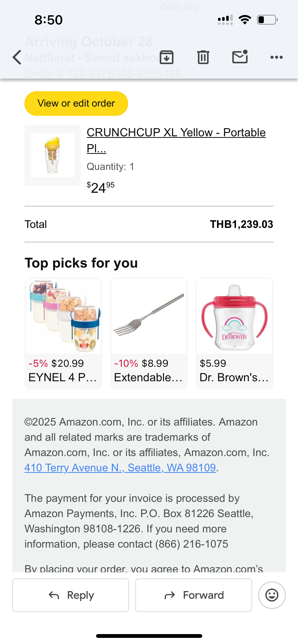Add emoji reaction with smiley icon

(272, 595)
